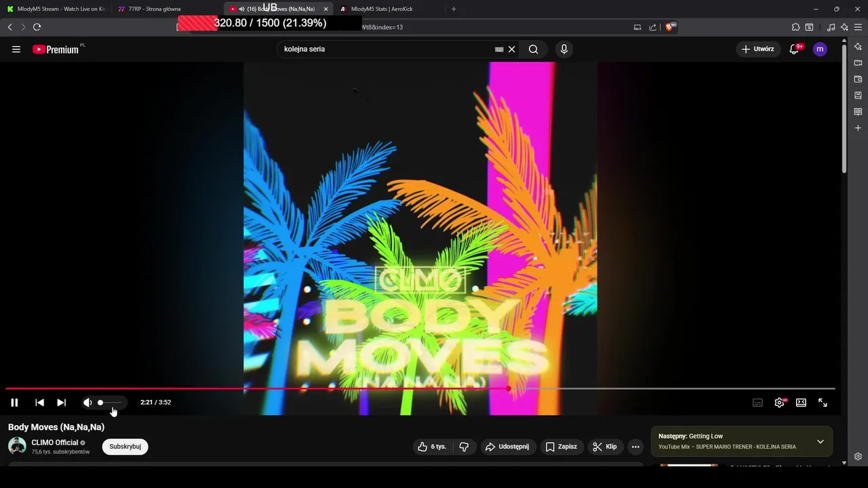Image resolution: width=868 pixels, height=488 pixels.
Task: Click the video title Body Moves (Na,Na,Na)
Action: tap(56, 427)
